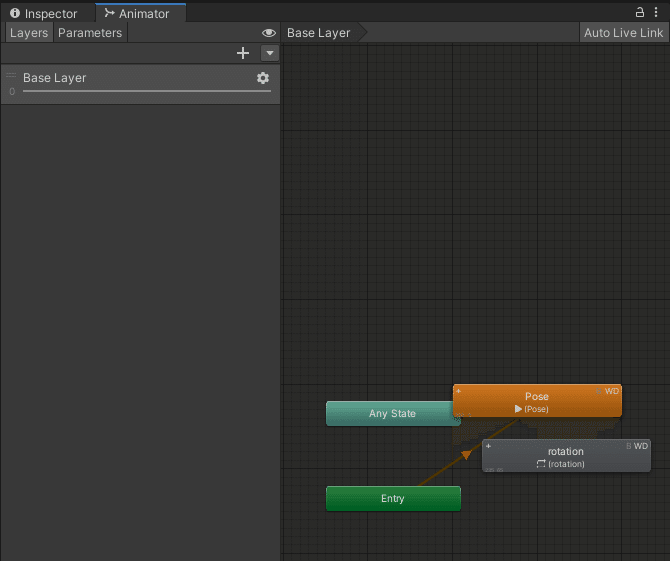
Task: Click the Base Layer breadcrumb
Action: (x=319, y=33)
